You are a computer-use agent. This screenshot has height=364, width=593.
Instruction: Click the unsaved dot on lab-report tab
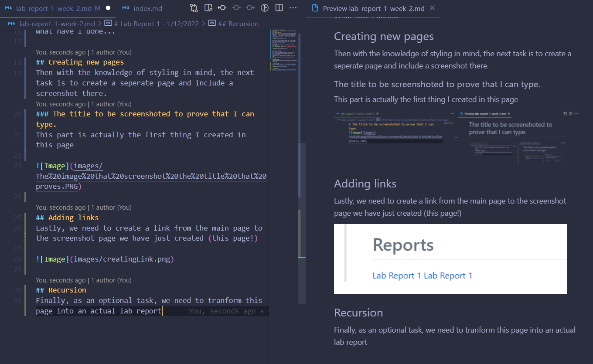click(x=108, y=8)
